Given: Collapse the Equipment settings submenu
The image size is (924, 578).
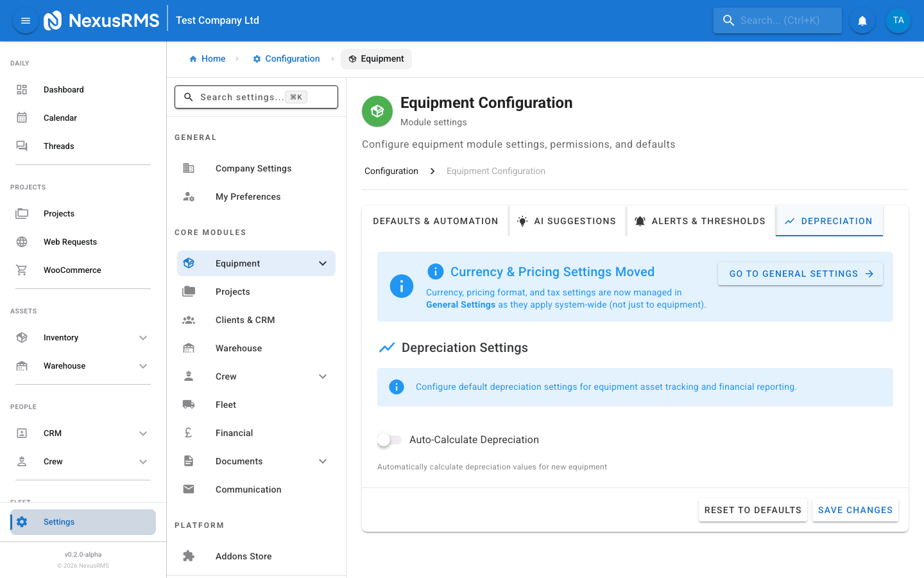Looking at the screenshot, I should tap(323, 263).
